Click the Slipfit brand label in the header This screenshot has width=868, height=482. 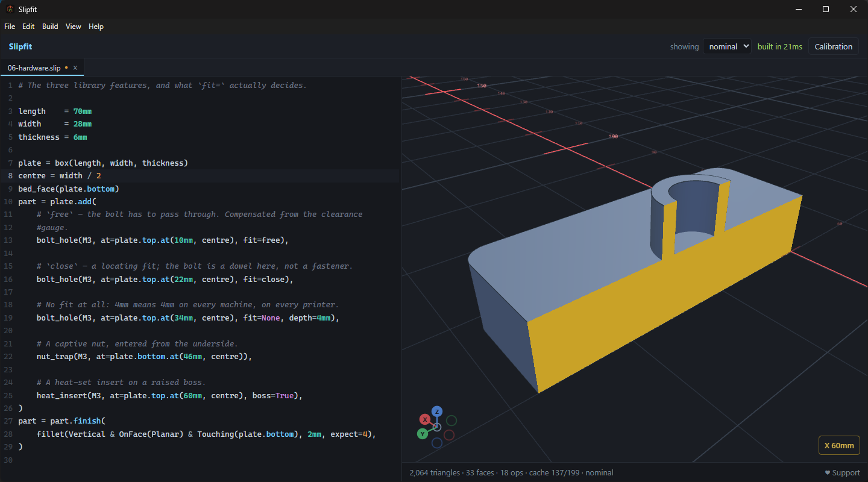[x=20, y=46]
